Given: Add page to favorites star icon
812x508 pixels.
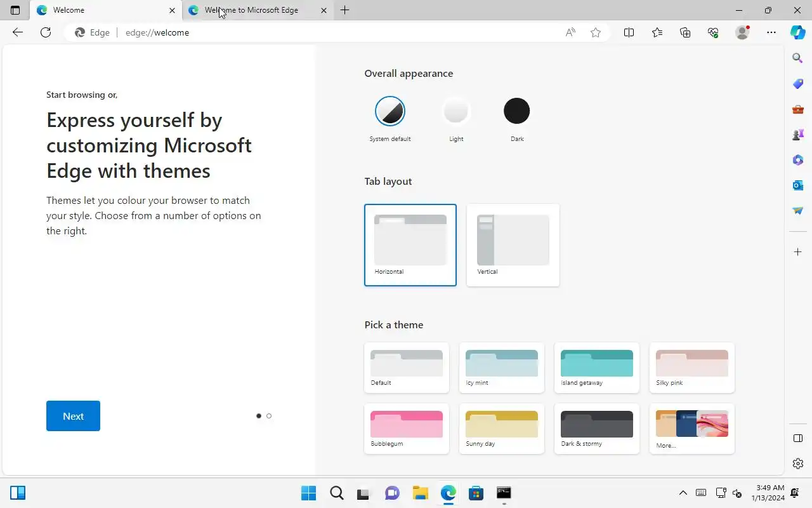Looking at the screenshot, I should pyautogui.click(x=596, y=32).
